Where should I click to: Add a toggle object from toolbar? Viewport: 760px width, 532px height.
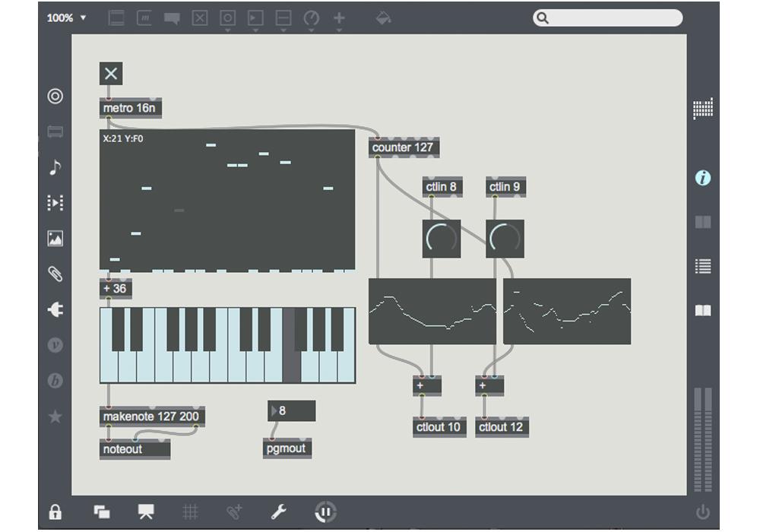click(200, 18)
